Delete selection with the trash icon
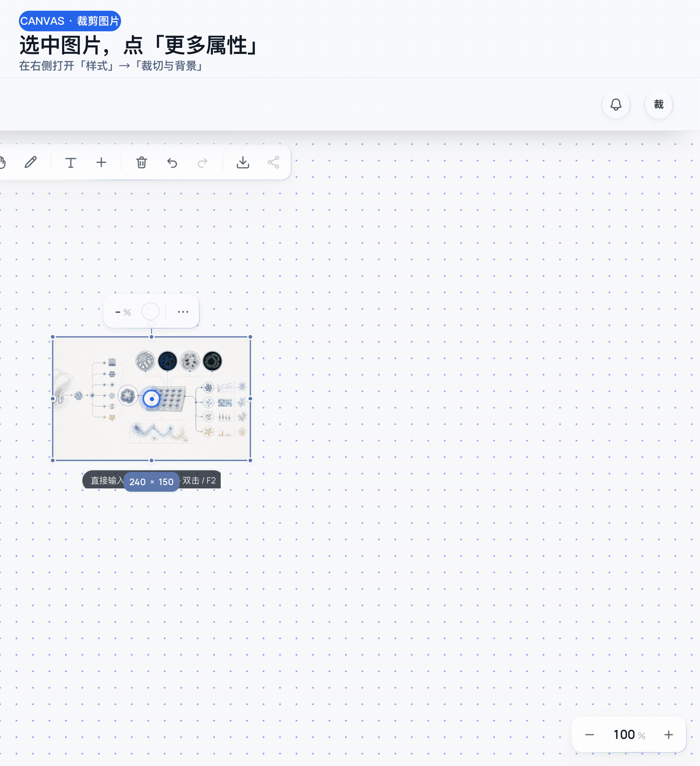The width and height of the screenshot is (700, 766). (x=142, y=162)
